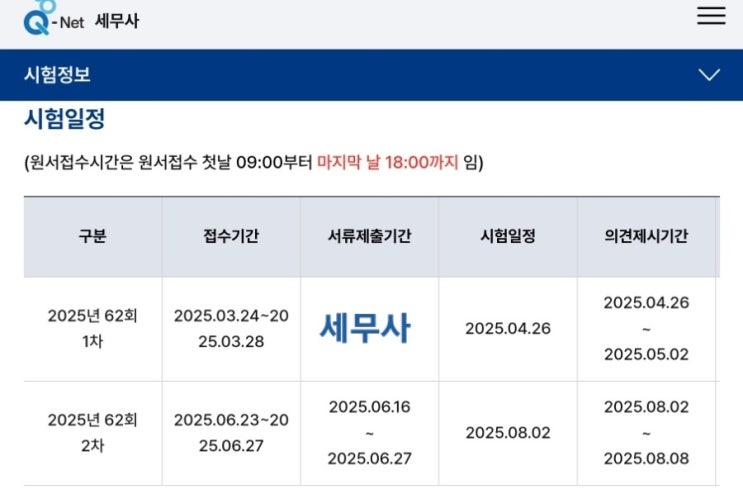Viewport: 743px width, 494px height.
Task: Click the 구분 column header
Action: pyautogui.click(x=92, y=236)
